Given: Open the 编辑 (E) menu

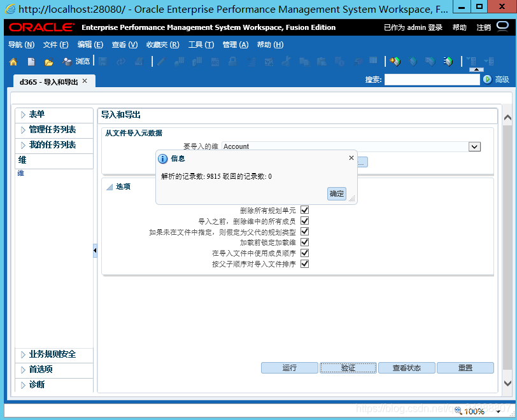Looking at the screenshot, I should (90, 45).
